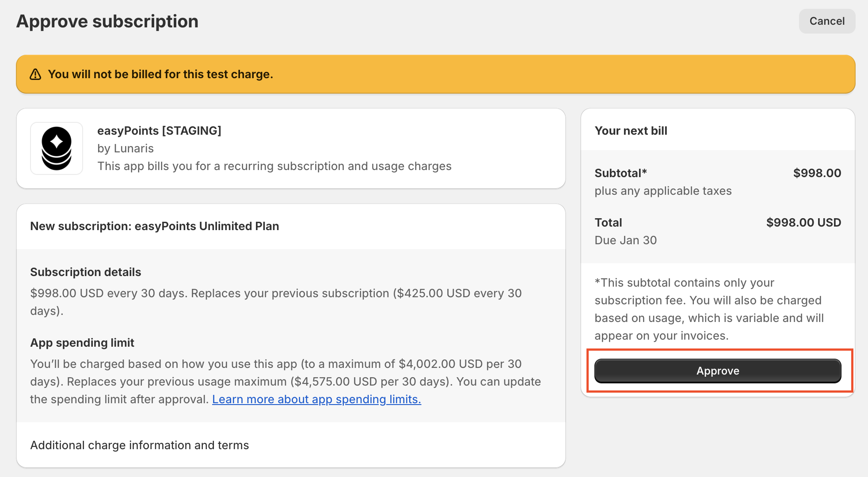Approve the subscription charge
The image size is (868, 477).
click(x=717, y=371)
